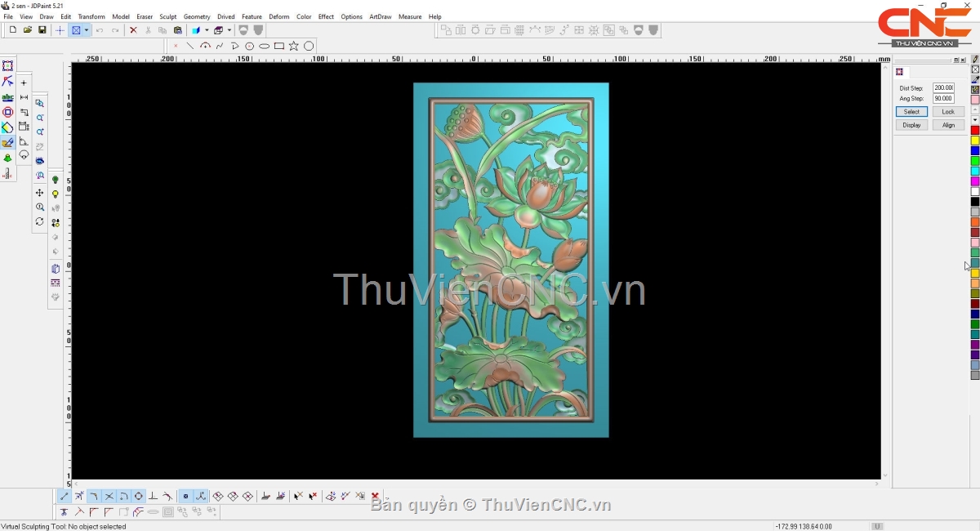Choose the rectangle drawing tool
The width and height of the screenshot is (980, 531).
279,47
